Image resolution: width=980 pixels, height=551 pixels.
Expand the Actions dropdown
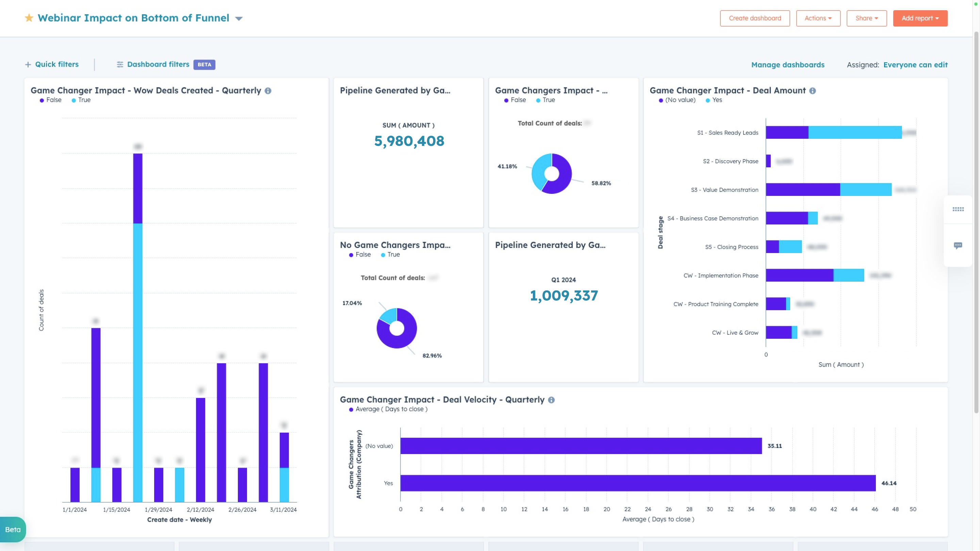tap(818, 18)
